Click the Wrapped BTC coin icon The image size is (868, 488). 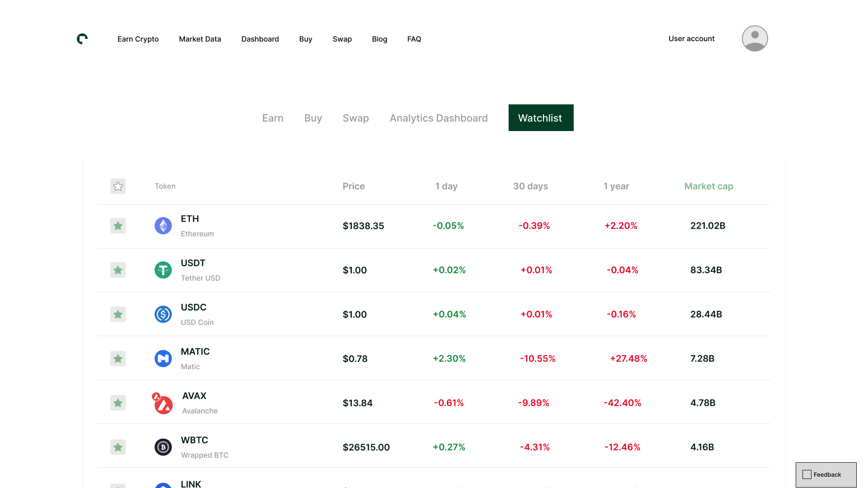pyautogui.click(x=163, y=447)
